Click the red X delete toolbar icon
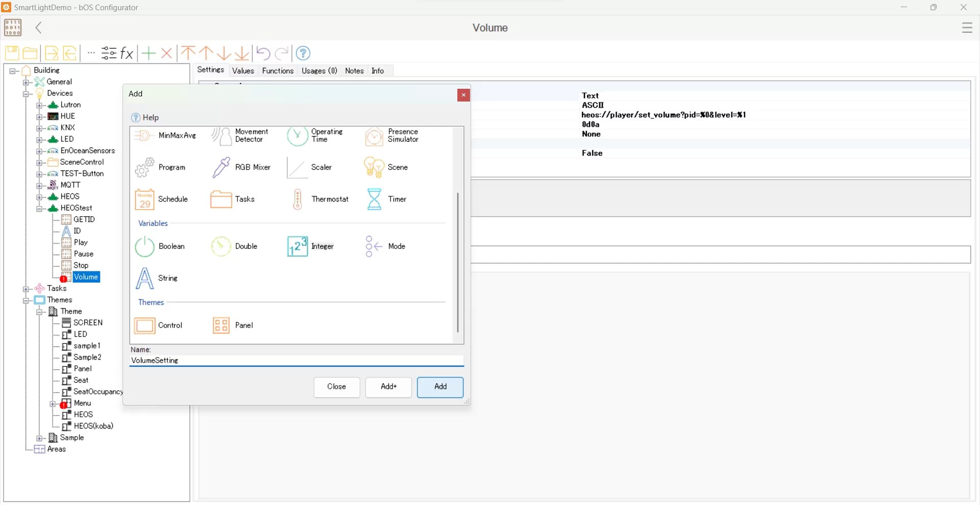The width and height of the screenshot is (980, 505). [166, 53]
